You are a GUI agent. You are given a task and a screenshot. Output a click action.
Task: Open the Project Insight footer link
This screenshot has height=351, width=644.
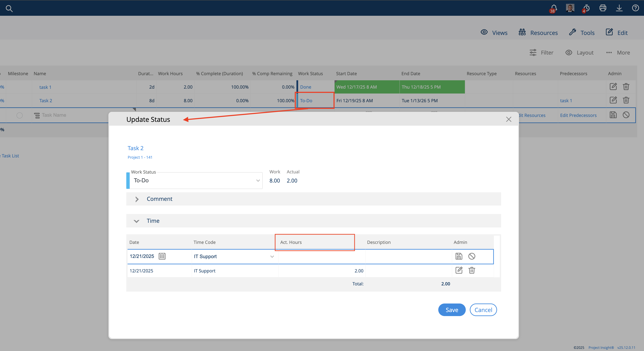[x=601, y=348]
